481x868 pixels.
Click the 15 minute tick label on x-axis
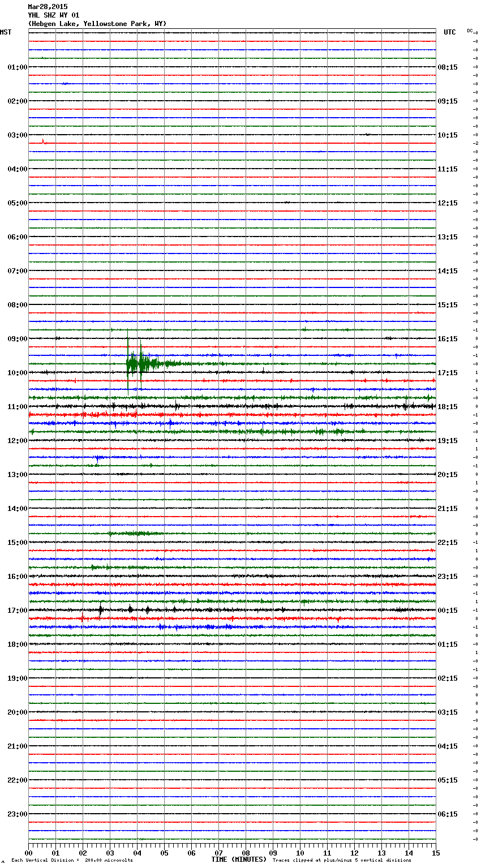point(436,853)
